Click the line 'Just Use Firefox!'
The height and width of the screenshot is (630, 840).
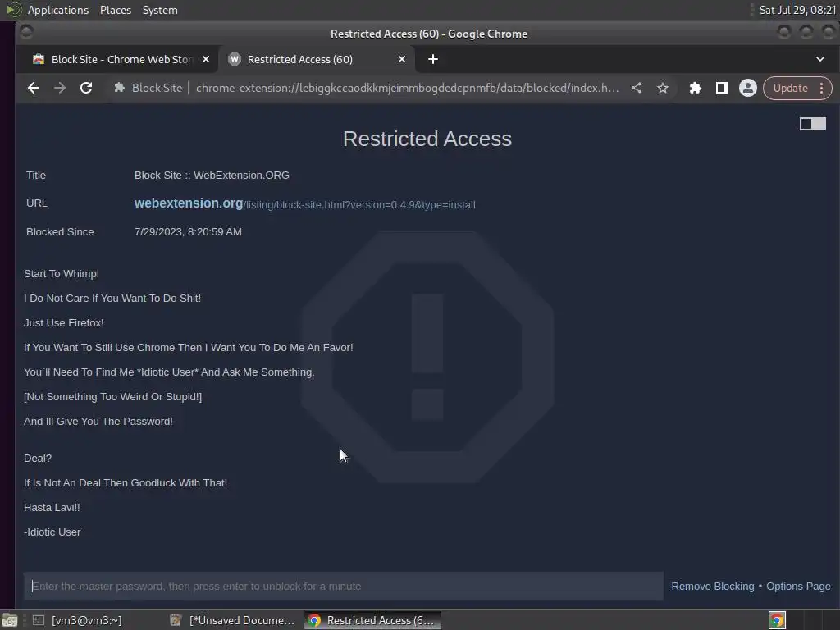[64, 323]
